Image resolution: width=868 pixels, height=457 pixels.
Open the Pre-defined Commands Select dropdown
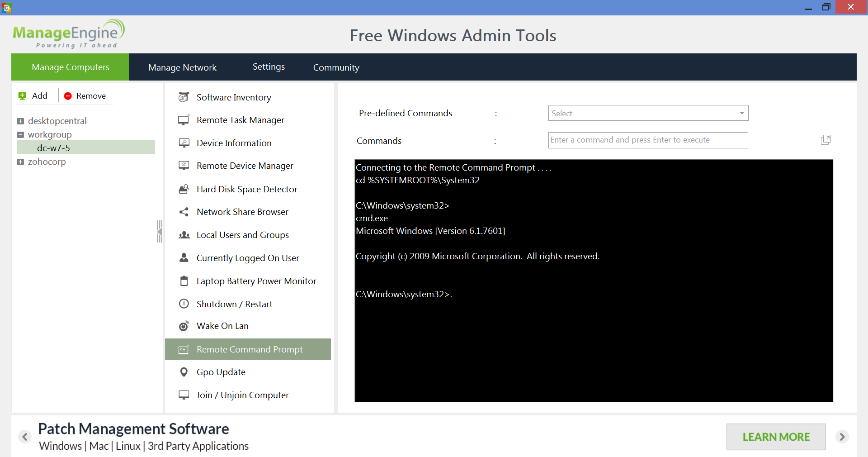pyautogui.click(x=648, y=113)
